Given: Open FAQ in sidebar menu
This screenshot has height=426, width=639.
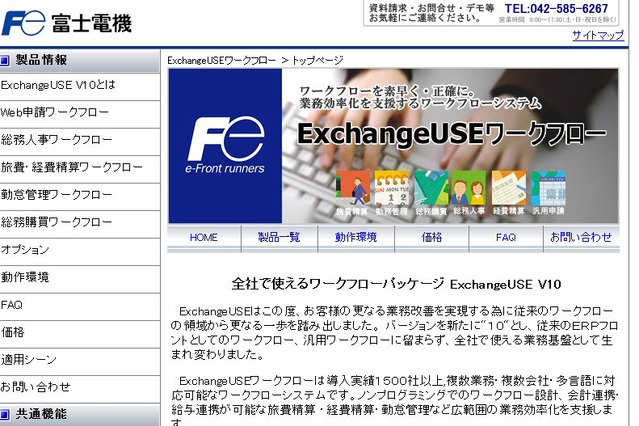Looking at the screenshot, I should click(x=80, y=305).
